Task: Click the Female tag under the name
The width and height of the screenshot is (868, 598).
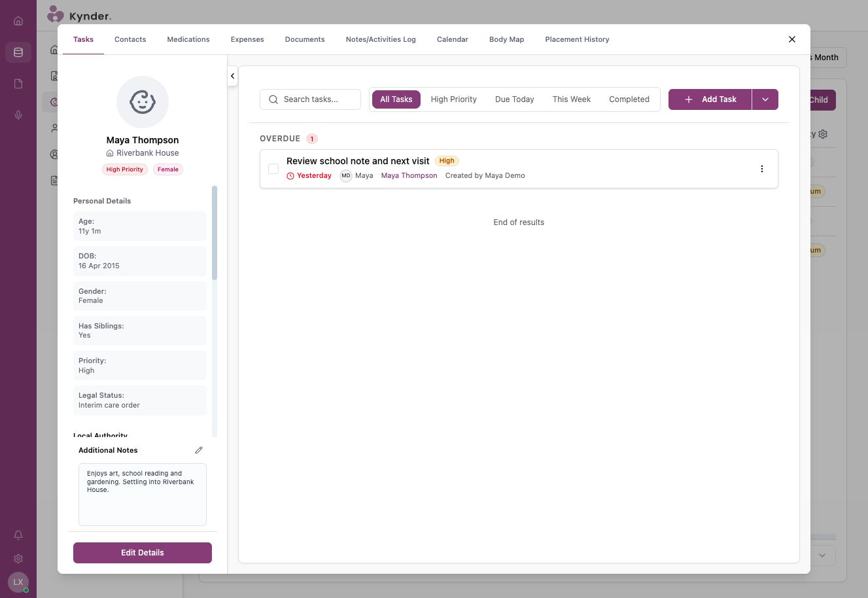Action: 168,169
